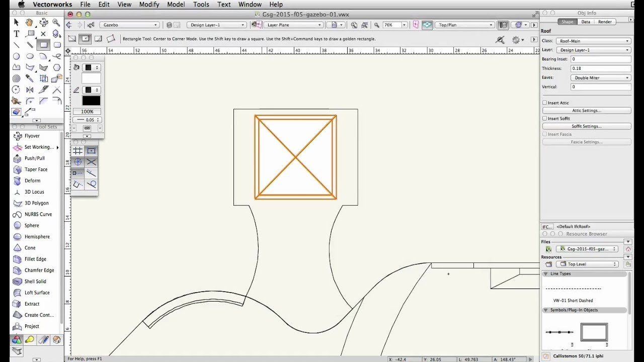The image size is (644, 362).
Task: Click the Bearing Inset input field
Action: click(x=601, y=59)
